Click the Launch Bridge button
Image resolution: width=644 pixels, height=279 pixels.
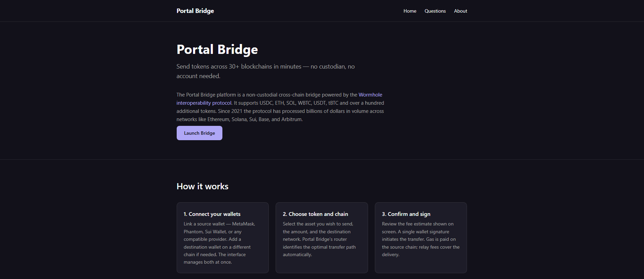pos(200,133)
